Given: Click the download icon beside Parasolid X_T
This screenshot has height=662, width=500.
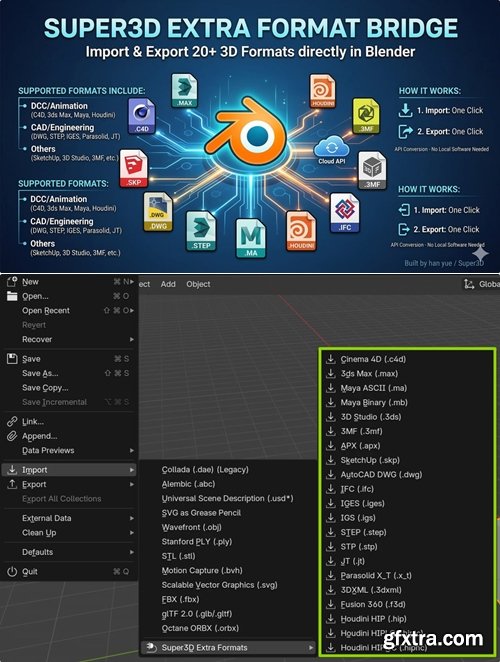Looking at the screenshot, I should click(330, 575).
